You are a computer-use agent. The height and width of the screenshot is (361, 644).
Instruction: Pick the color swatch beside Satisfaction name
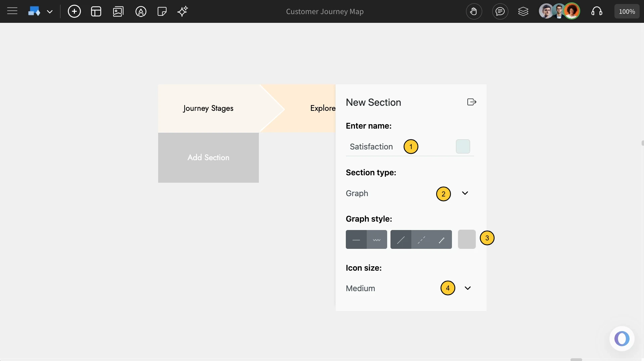[462, 146]
